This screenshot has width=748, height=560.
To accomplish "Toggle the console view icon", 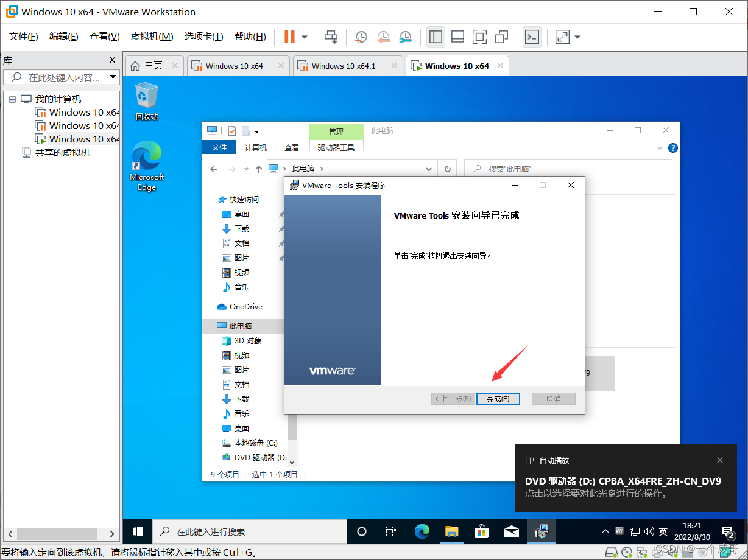I will tap(532, 37).
